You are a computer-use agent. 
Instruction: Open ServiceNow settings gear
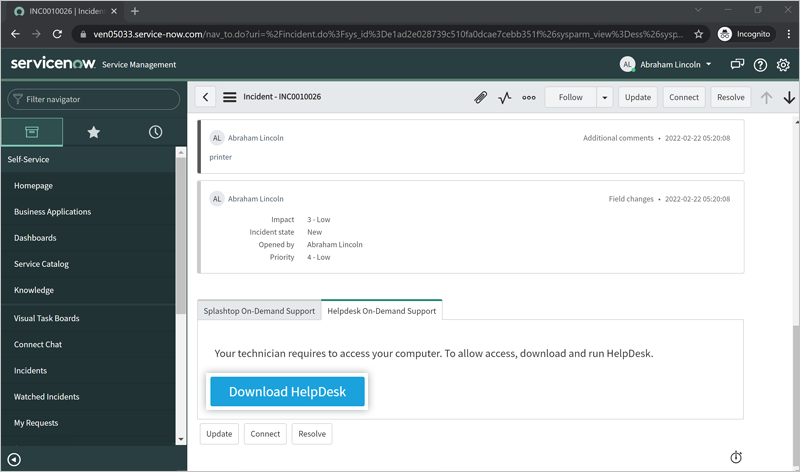(783, 65)
